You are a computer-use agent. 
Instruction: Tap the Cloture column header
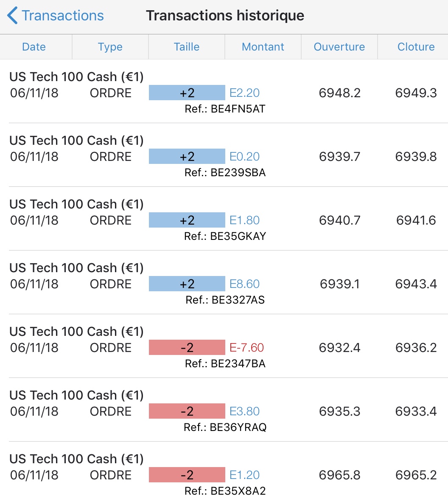tap(416, 47)
